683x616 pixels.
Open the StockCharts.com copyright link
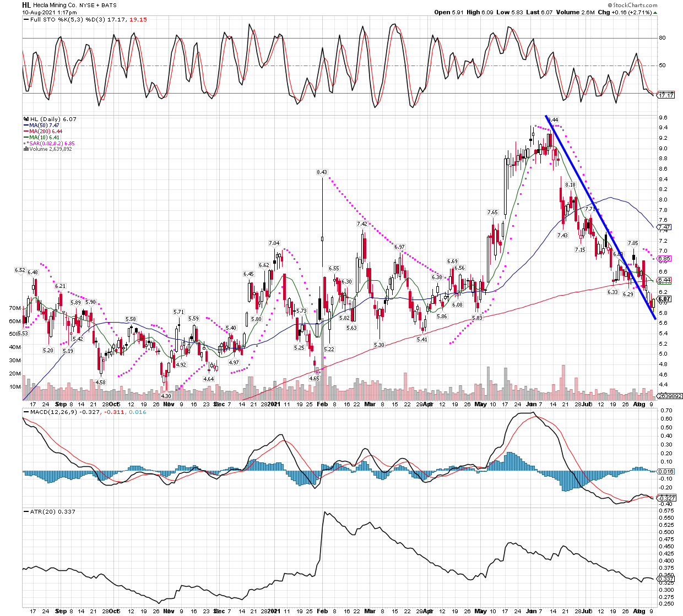point(633,5)
